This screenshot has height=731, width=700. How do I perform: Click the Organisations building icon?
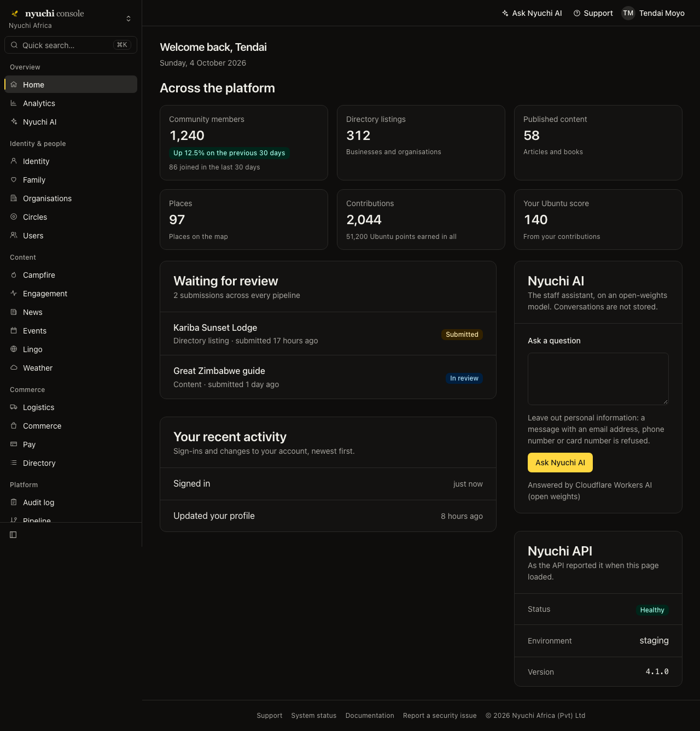(14, 198)
